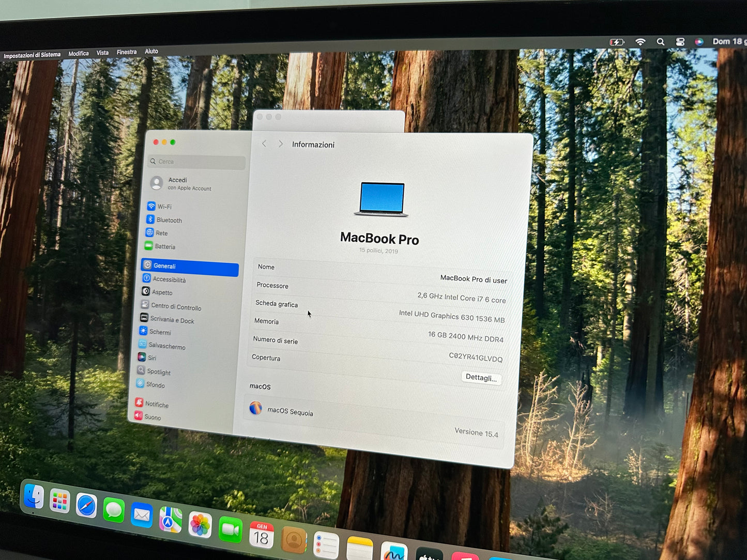Viewport: 747px width, 560px height.
Task: Open the Modifica menu in menu bar
Action: pyautogui.click(x=79, y=53)
